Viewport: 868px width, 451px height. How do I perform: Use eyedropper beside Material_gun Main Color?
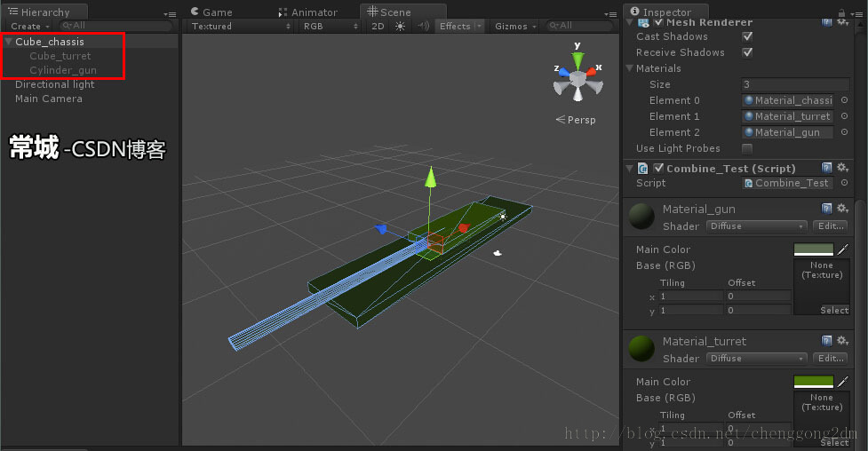842,249
